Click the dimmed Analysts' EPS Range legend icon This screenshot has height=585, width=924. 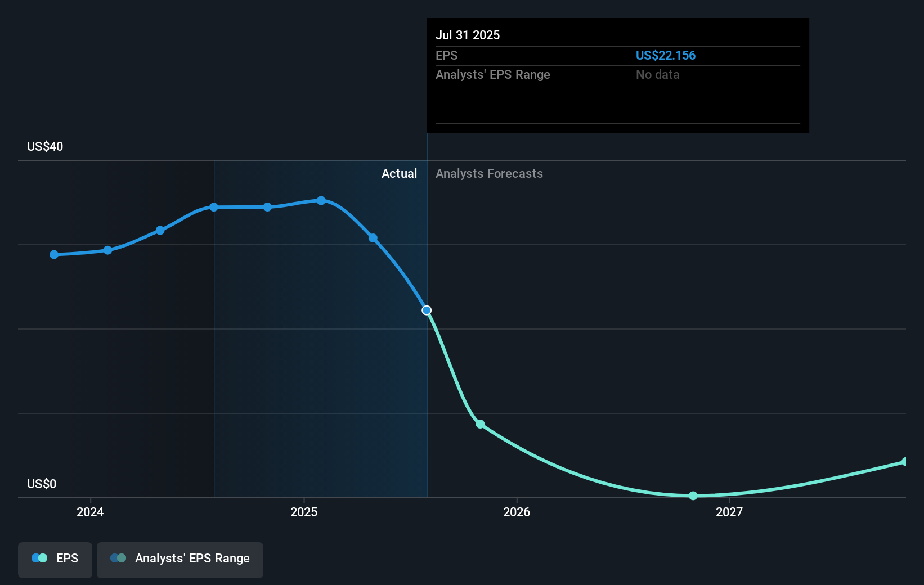pyautogui.click(x=118, y=558)
